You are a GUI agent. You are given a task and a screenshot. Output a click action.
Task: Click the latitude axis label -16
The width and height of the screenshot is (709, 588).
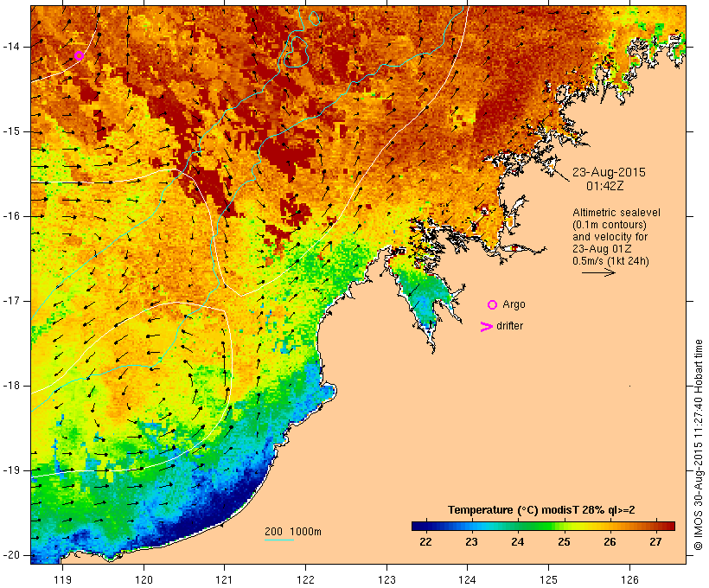pos(11,216)
